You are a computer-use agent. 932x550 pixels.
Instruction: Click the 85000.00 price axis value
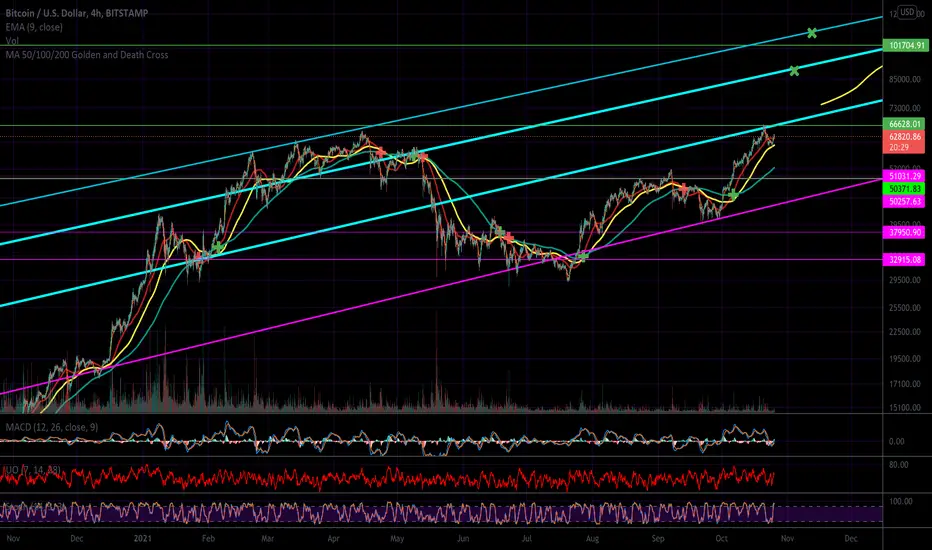[x=905, y=79]
